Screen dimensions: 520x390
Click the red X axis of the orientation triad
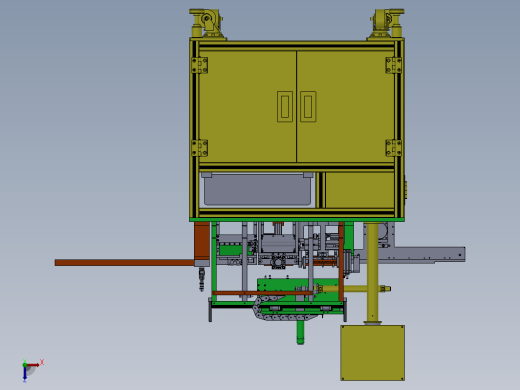[33, 365]
